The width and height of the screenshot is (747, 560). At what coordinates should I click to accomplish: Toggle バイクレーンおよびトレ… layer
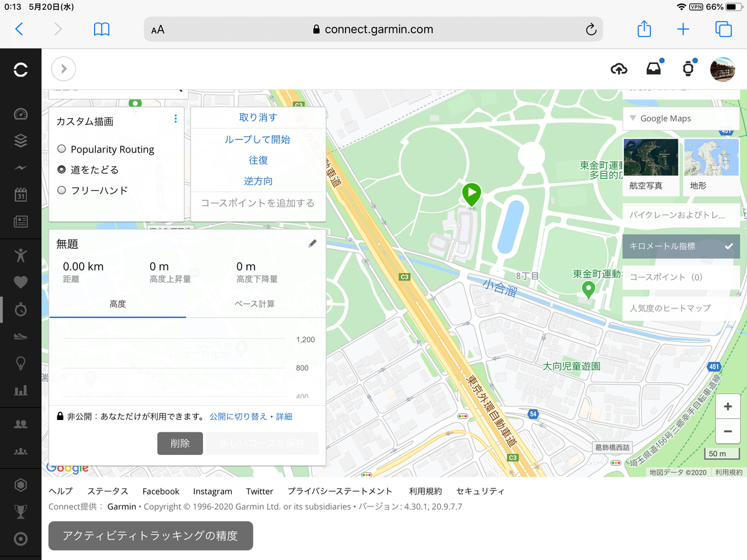pyautogui.click(x=681, y=215)
